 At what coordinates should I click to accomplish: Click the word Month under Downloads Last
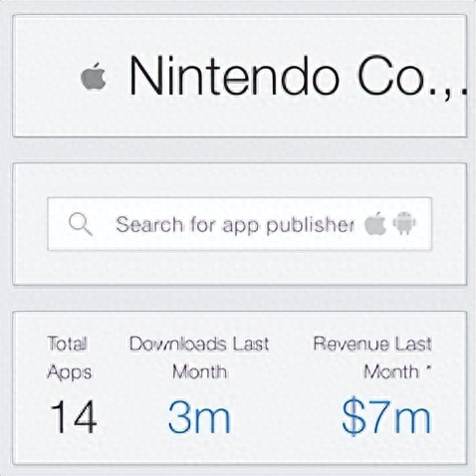point(199,371)
